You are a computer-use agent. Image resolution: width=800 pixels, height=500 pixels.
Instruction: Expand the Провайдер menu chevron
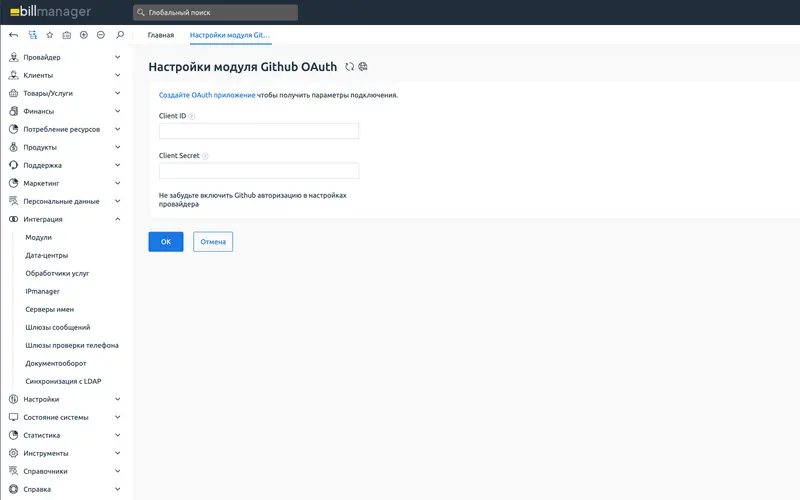click(x=117, y=57)
